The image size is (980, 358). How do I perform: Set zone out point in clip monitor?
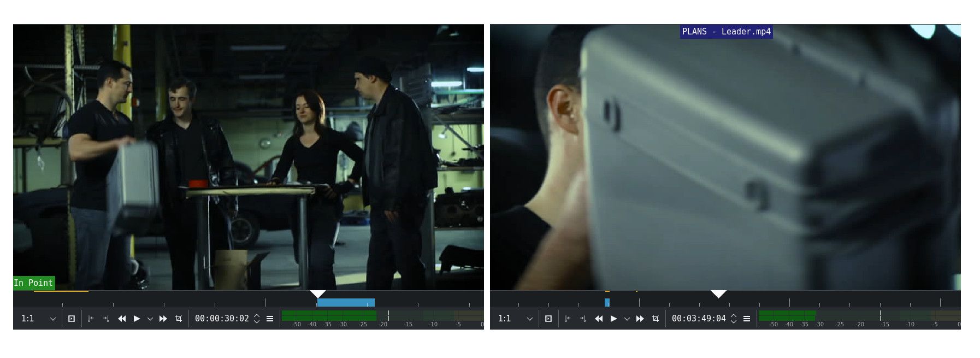click(106, 319)
